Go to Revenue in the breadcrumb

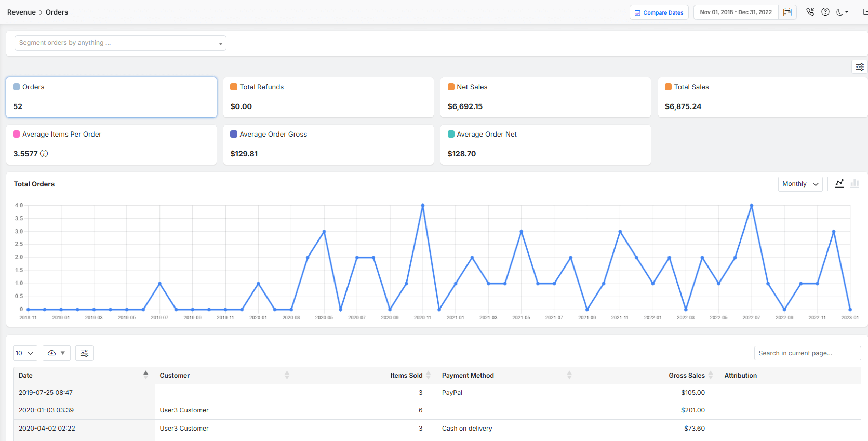21,12
